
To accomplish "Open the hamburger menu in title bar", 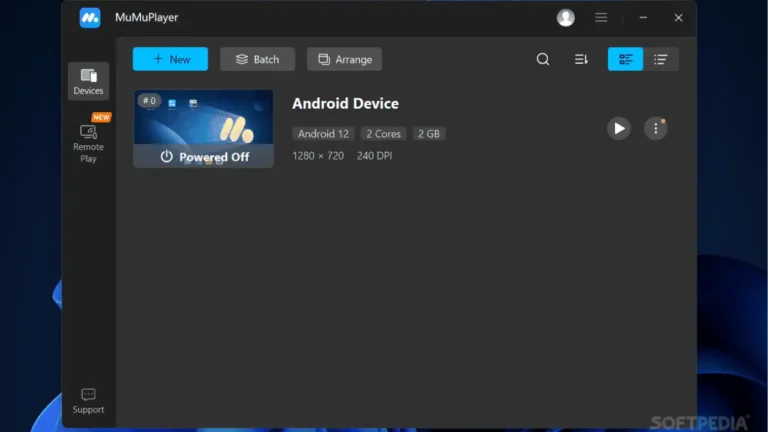I will point(601,18).
